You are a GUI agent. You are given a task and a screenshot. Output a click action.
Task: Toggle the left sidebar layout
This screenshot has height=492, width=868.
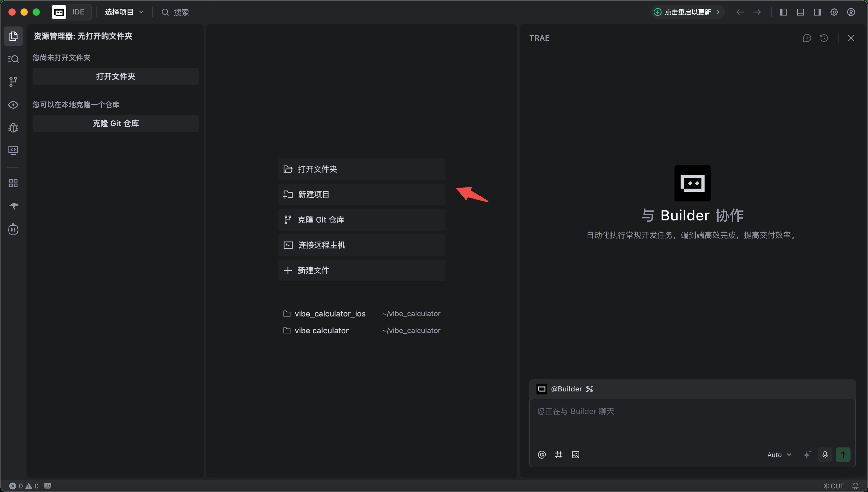(x=784, y=12)
